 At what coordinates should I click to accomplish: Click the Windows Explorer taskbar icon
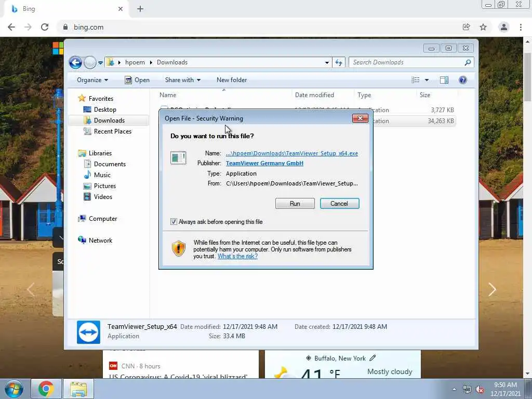(78, 389)
